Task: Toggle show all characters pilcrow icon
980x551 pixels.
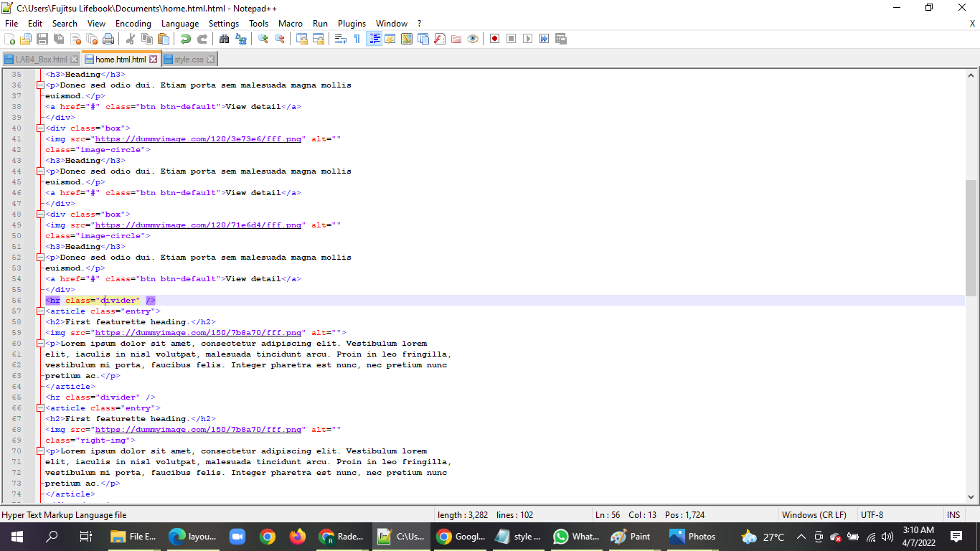Action: [357, 39]
